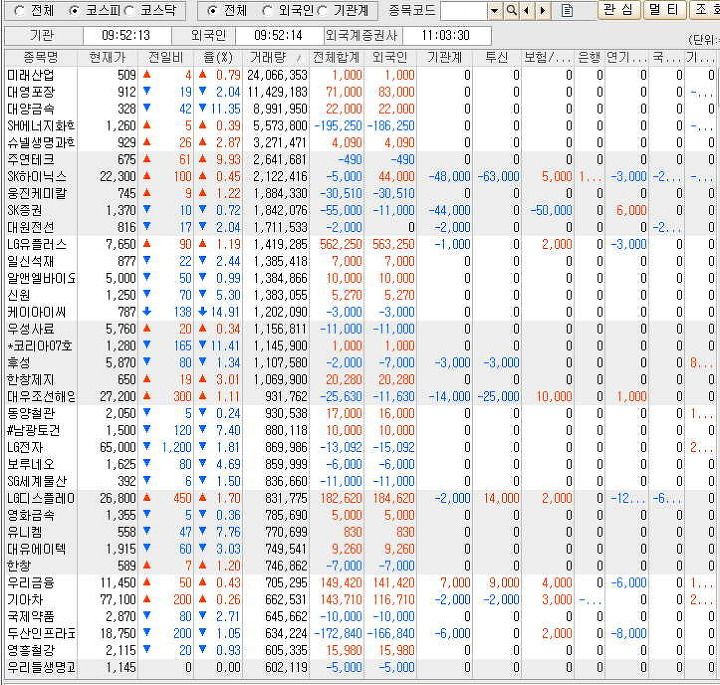720x685 pixels.
Task: Sort by the 율(%) column header
Action: pos(218,57)
